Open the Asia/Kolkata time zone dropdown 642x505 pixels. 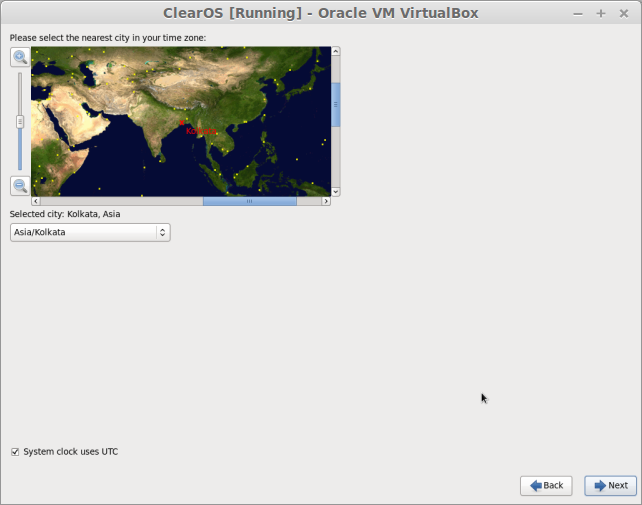[90, 232]
